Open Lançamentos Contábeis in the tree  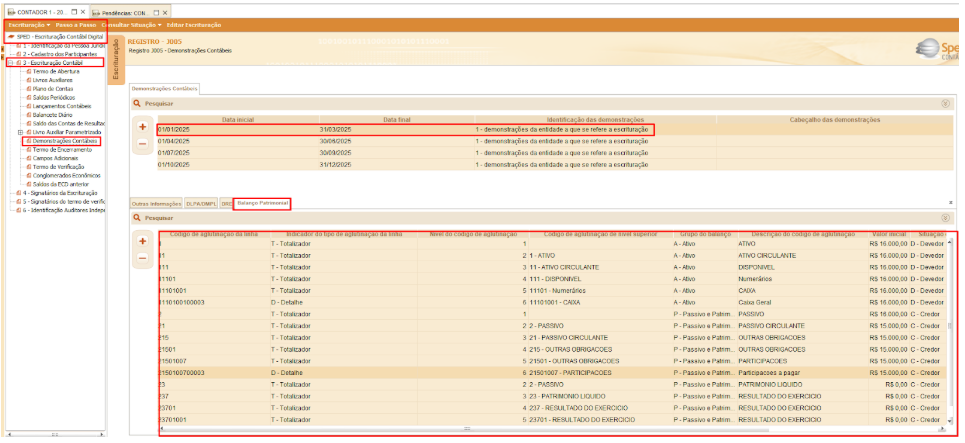click(60, 106)
